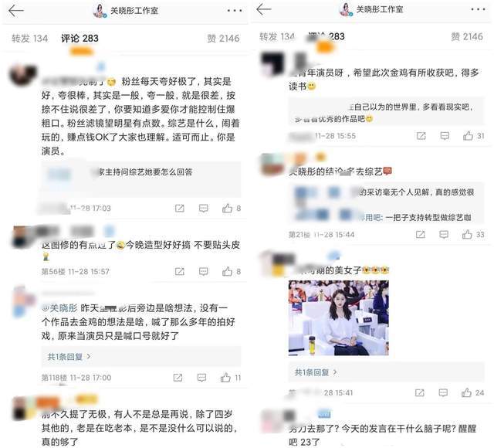Like the comment with 11 likes

225,378
